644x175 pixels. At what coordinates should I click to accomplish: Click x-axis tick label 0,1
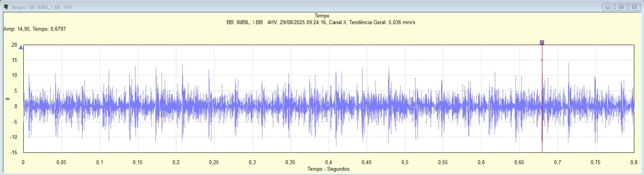coord(99,163)
